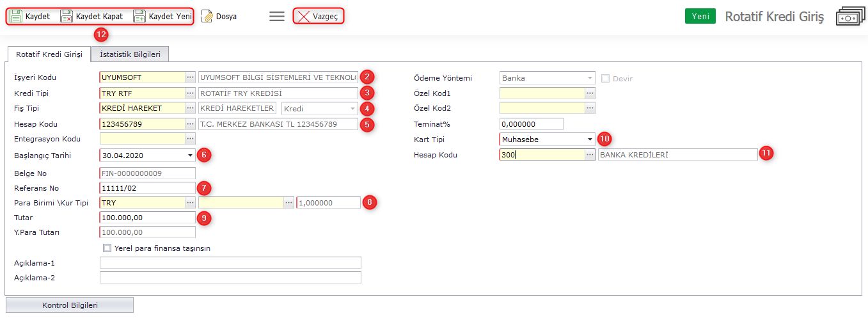Click Kaydet Kapat save and close icon
Image resolution: width=868 pixels, height=320 pixels.
[x=67, y=16]
